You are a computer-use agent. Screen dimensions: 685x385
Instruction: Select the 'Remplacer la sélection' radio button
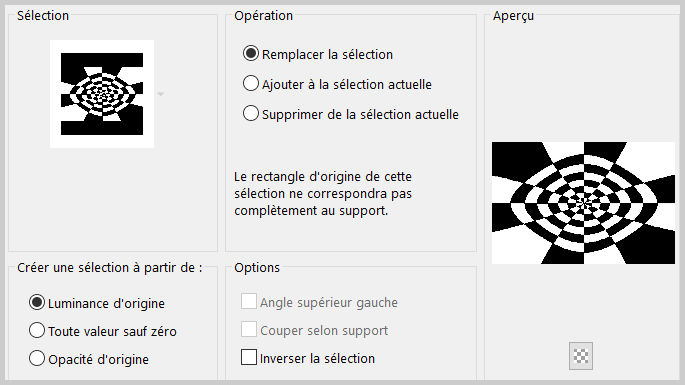click(x=251, y=53)
